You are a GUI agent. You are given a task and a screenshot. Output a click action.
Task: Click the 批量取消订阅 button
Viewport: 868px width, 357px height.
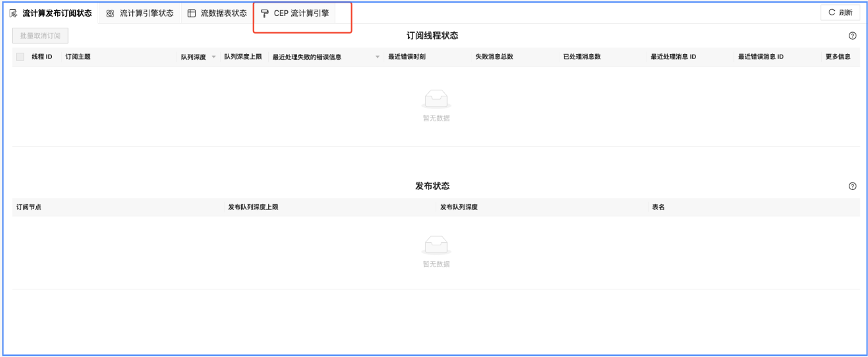(40, 36)
